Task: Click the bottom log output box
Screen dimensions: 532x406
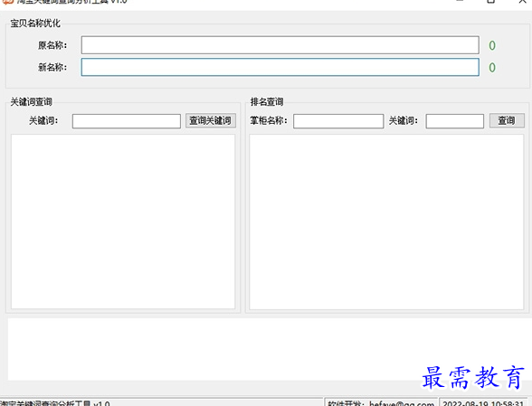Action: tap(270, 349)
